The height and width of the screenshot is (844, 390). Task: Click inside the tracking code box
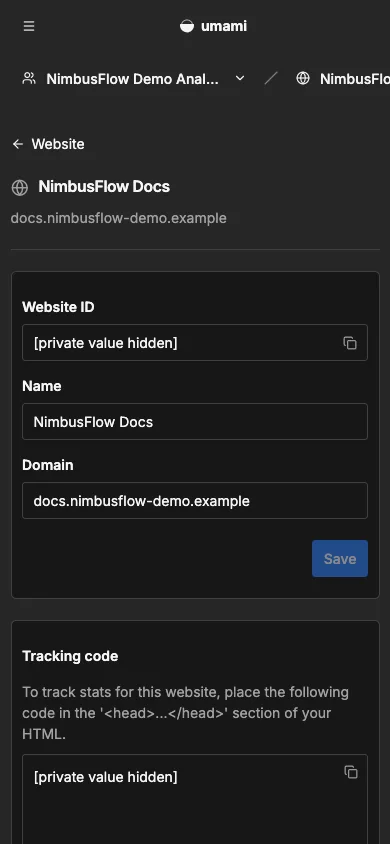[x=195, y=799]
